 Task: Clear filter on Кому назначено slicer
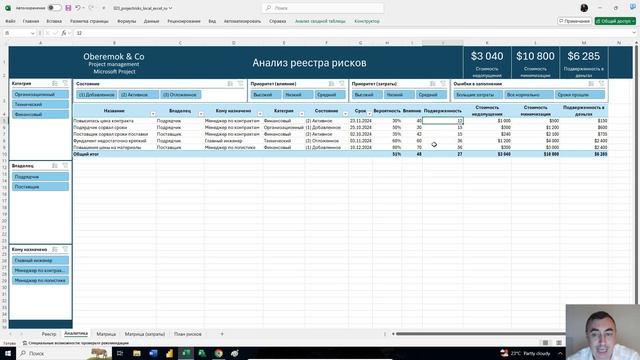pos(65,249)
